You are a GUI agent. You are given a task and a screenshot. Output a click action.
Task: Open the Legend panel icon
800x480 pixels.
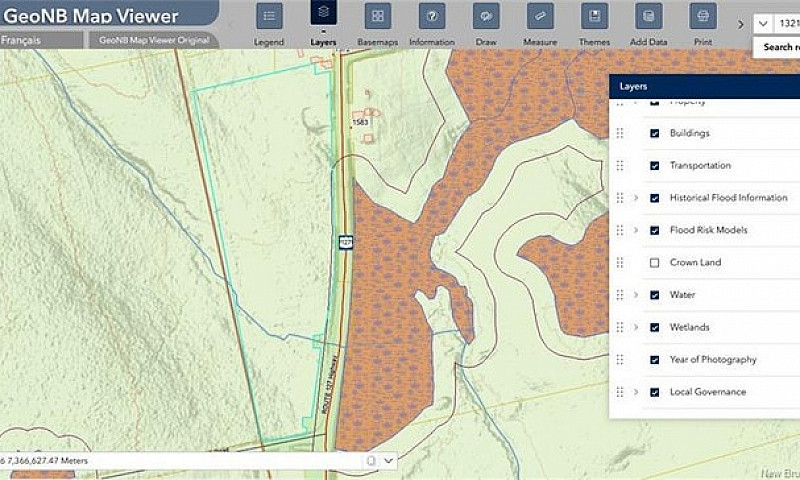pyautogui.click(x=269, y=16)
